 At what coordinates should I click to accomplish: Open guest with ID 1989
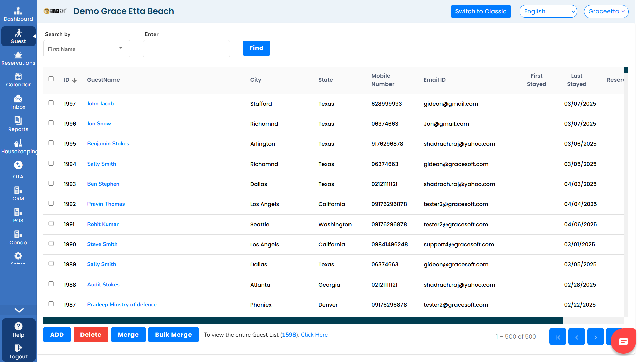click(102, 264)
